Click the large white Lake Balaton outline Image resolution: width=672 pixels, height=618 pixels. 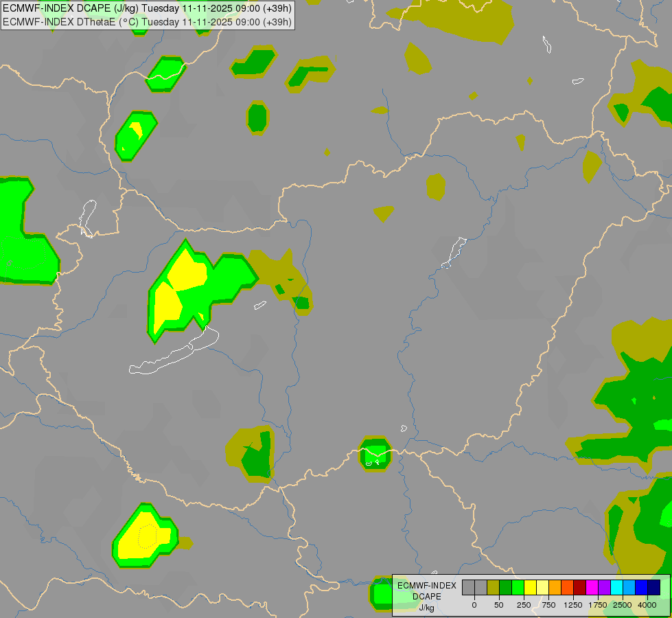[x=174, y=352]
